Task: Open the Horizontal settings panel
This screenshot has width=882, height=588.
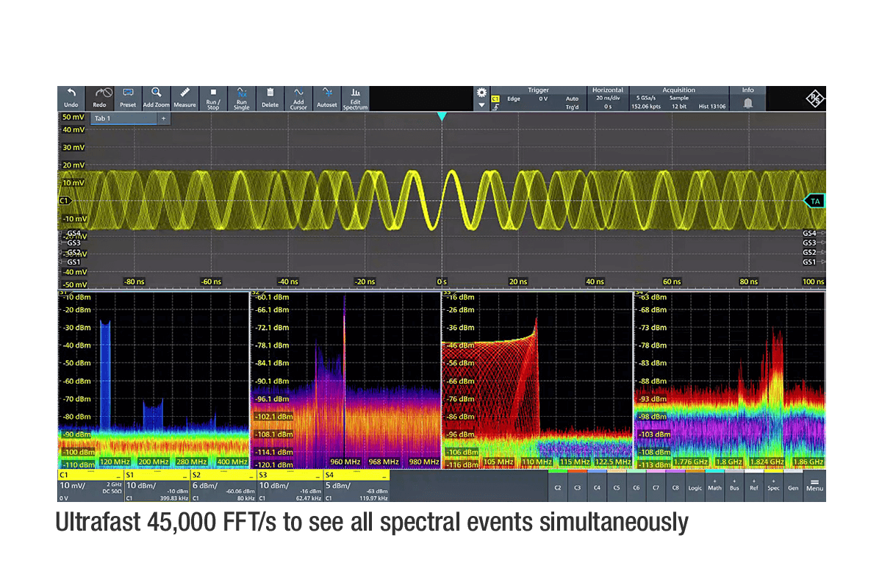Action: pos(608,98)
